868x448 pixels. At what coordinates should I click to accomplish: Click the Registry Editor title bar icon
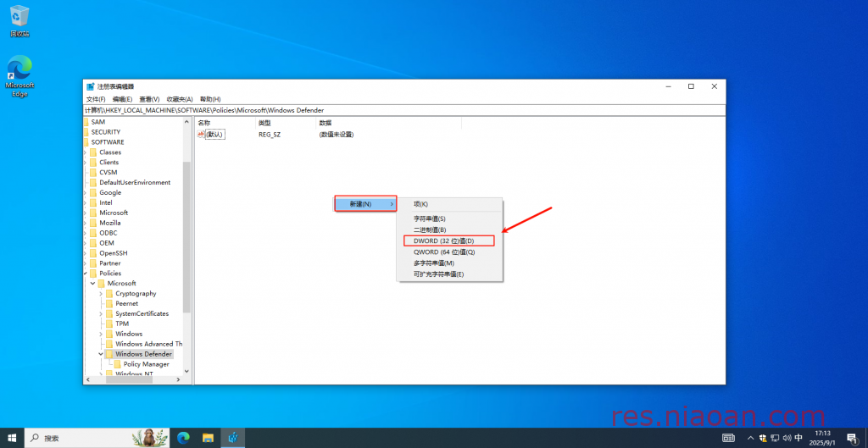pyautogui.click(x=91, y=86)
